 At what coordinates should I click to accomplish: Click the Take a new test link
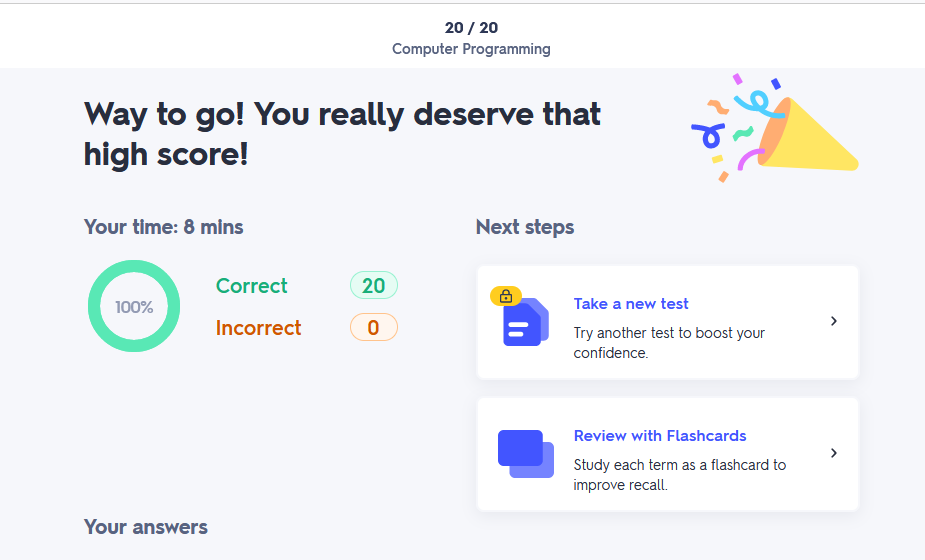[x=631, y=304]
